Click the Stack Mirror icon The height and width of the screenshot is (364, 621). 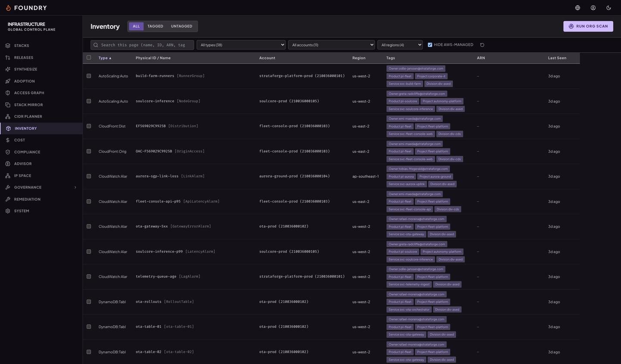pos(8,105)
